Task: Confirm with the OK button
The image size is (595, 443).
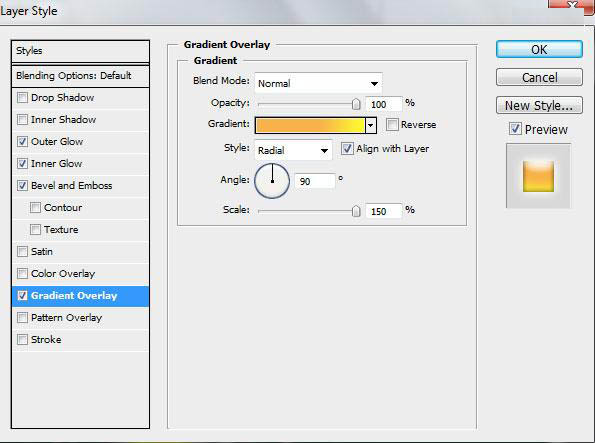Action: (x=539, y=49)
